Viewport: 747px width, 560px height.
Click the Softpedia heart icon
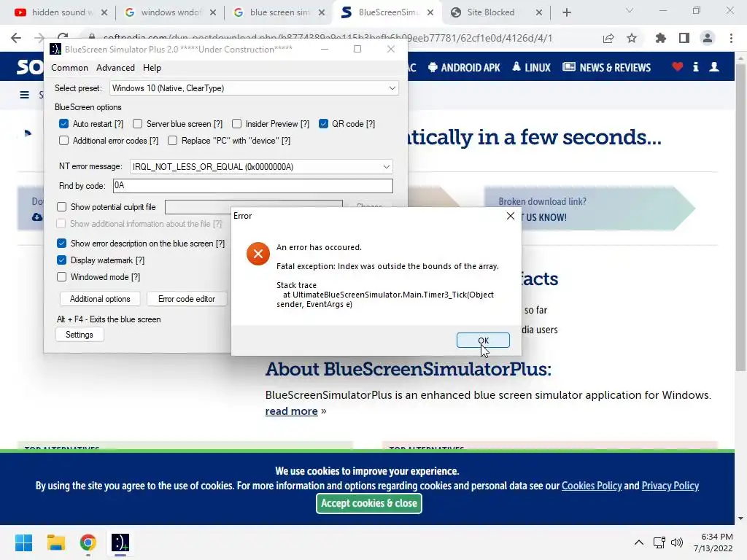pos(678,66)
